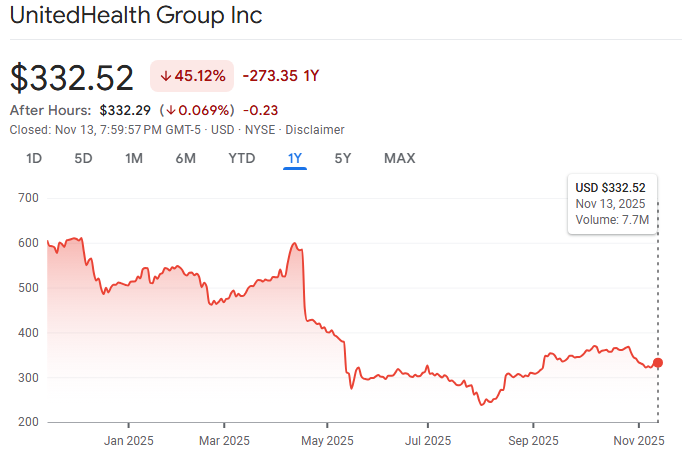Click the chart peak near Jan 2025

point(78,238)
